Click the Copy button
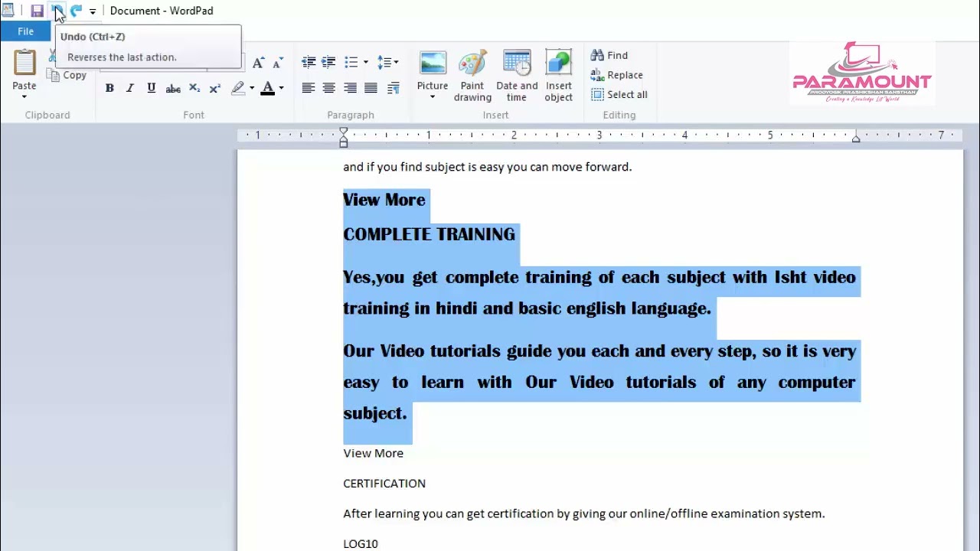The image size is (980, 551). pyautogui.click(x=67, y=75)
